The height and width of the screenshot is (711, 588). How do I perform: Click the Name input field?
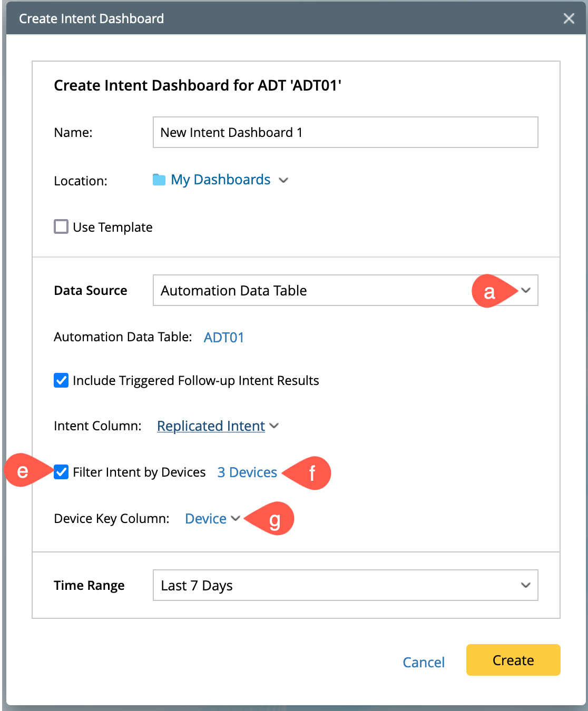click(345, 132)
